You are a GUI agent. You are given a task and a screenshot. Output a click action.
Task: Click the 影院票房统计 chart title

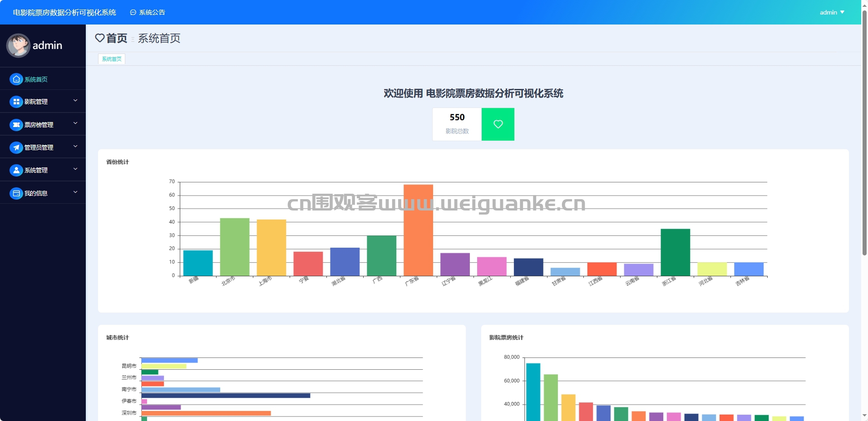[x=506, y=338]
